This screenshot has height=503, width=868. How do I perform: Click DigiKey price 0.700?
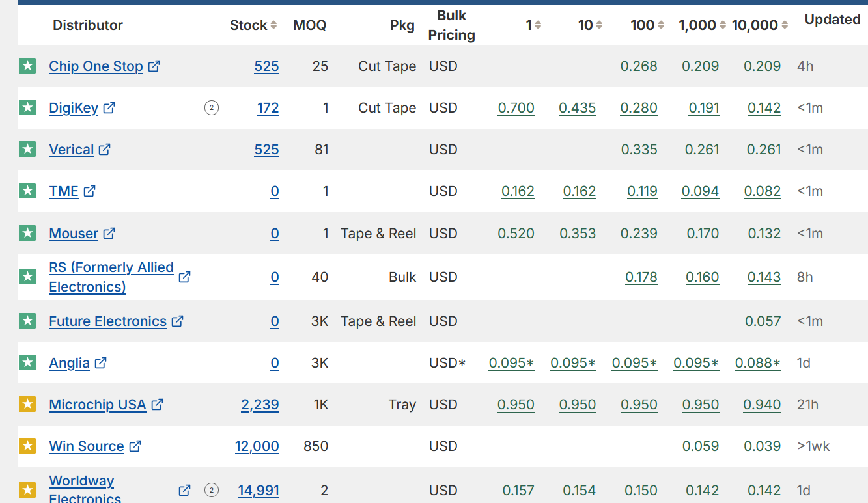coord(516,108)
